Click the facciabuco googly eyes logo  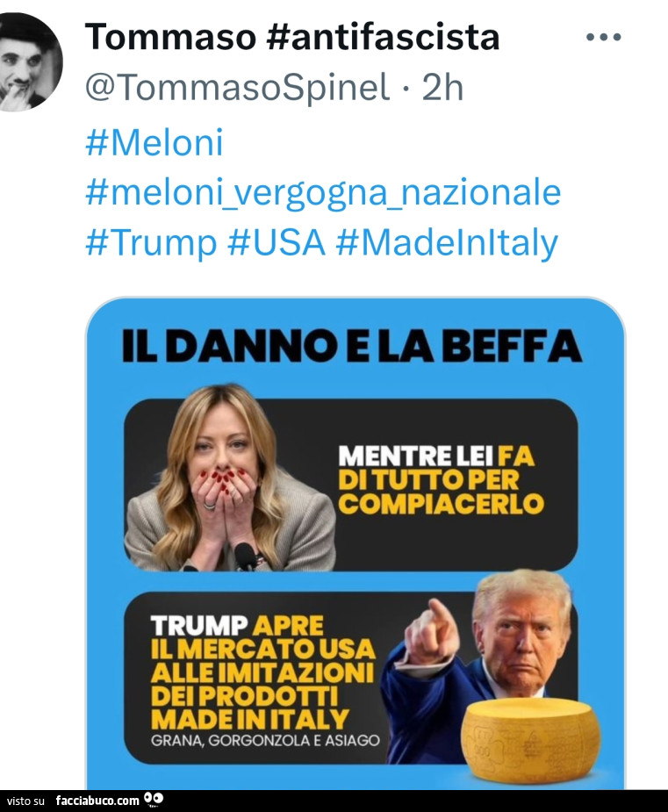pyautogui.click(x=154, y=799)
